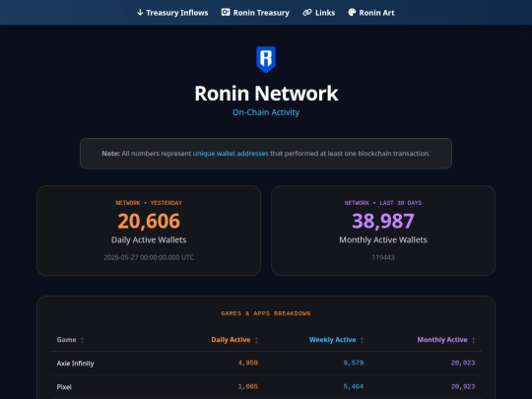The height and width of the screenshot is (399, 532).
Task: Open the Links nav item
Action: (319, 13)
